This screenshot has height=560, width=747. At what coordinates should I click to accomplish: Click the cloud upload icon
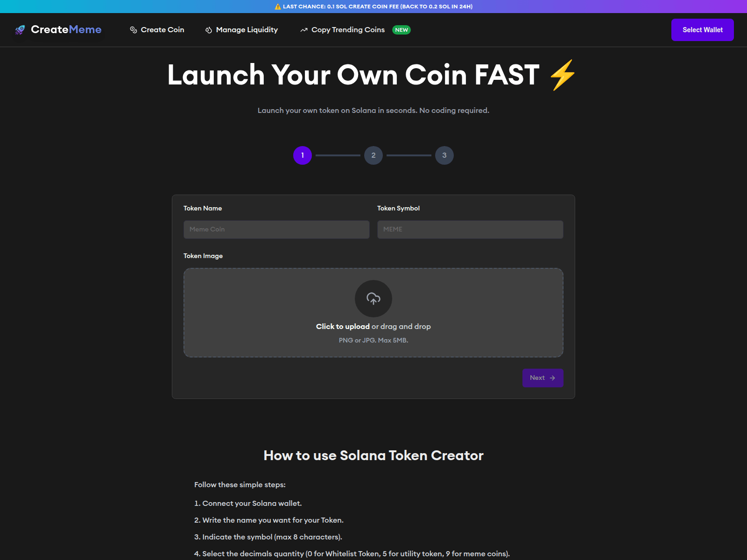click(373, 299)
